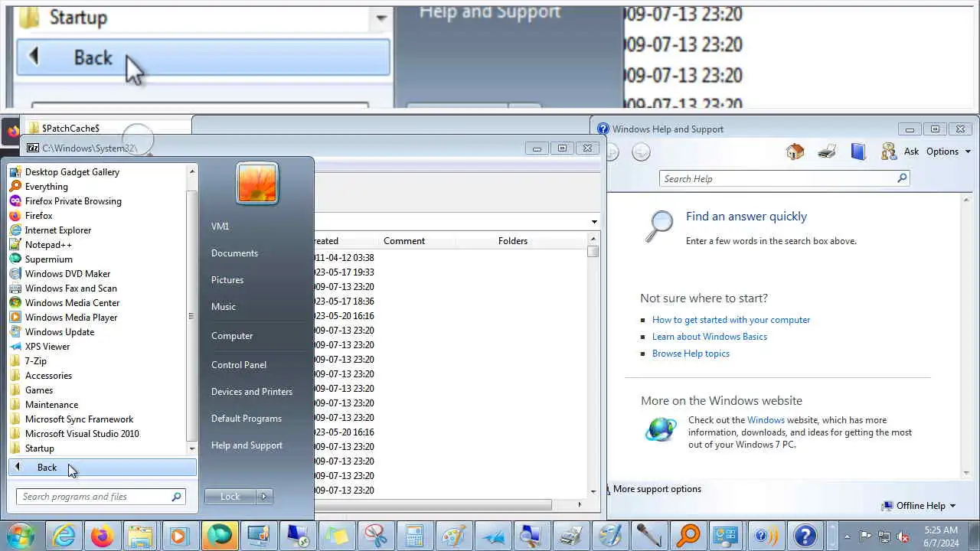
Task: Open Calculator from the taskbar
Action: coord(414,536)
